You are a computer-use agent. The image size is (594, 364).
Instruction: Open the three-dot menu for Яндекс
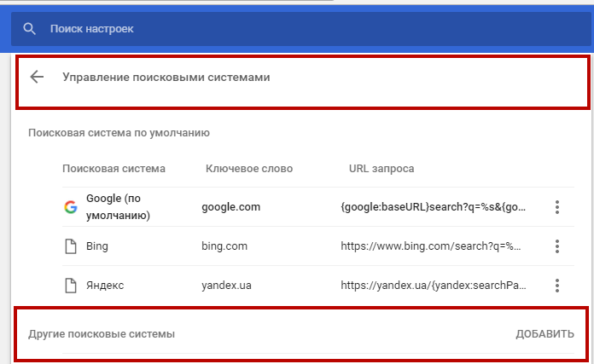coord(556,286)
